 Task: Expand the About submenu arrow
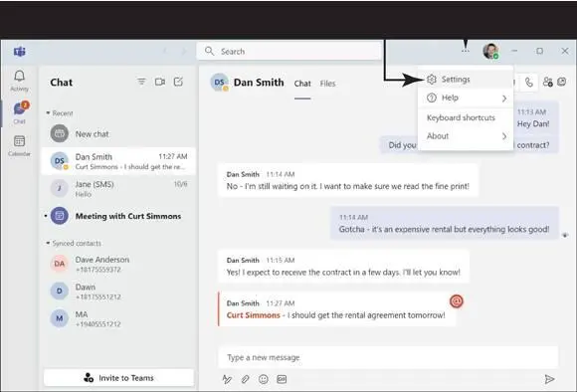coord(504,136)
